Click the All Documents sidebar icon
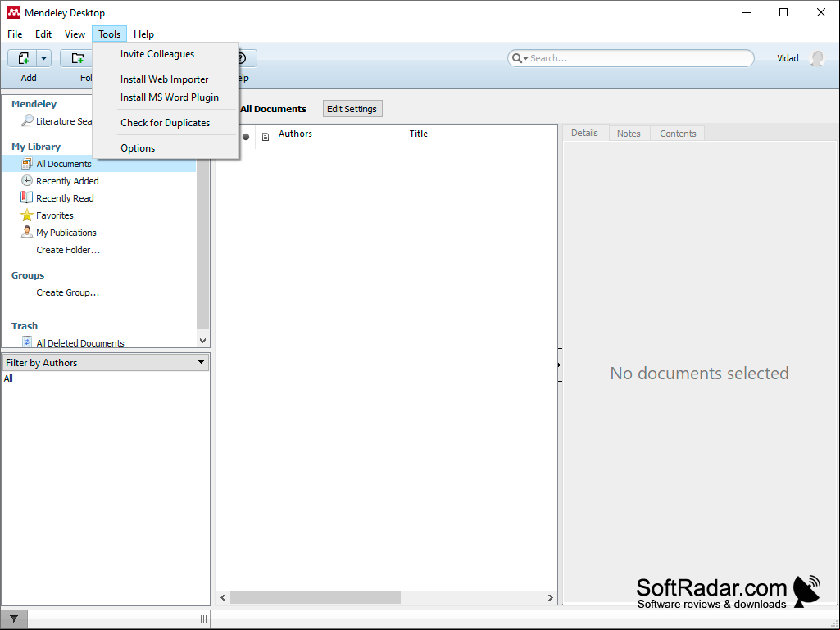The height and width of the screenshot is (630, 840). click(x=27, y=164)
